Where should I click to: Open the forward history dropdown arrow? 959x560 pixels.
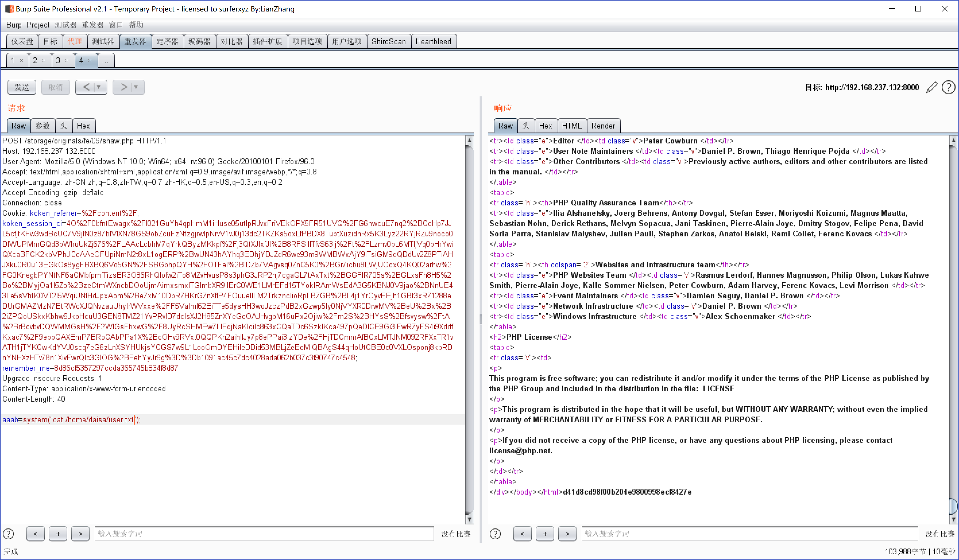136,87
